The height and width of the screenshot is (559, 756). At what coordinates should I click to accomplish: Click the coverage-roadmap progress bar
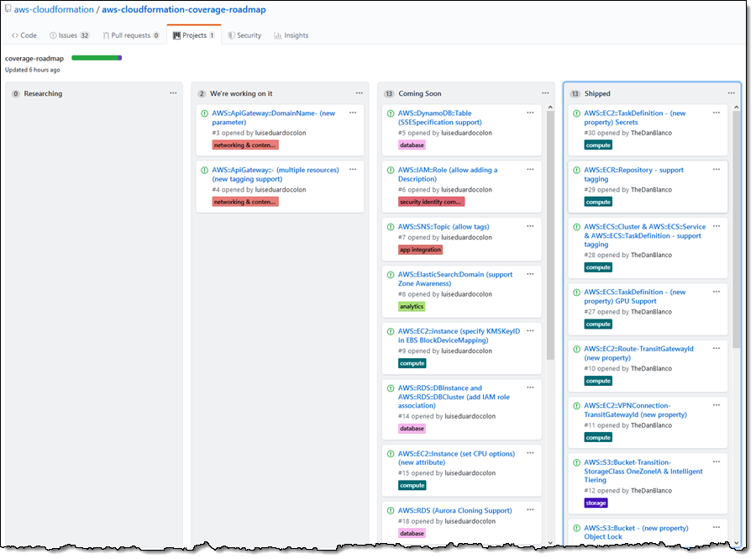point(97,58)
